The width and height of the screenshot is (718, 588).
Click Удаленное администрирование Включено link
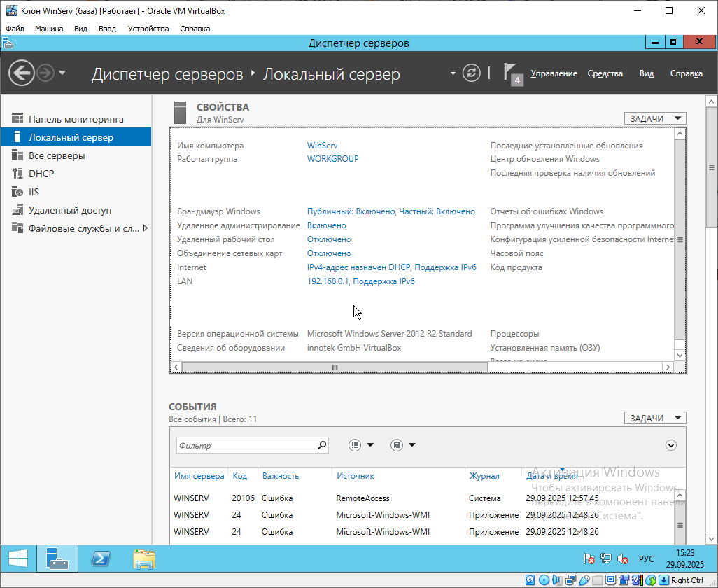coord(327,225)
